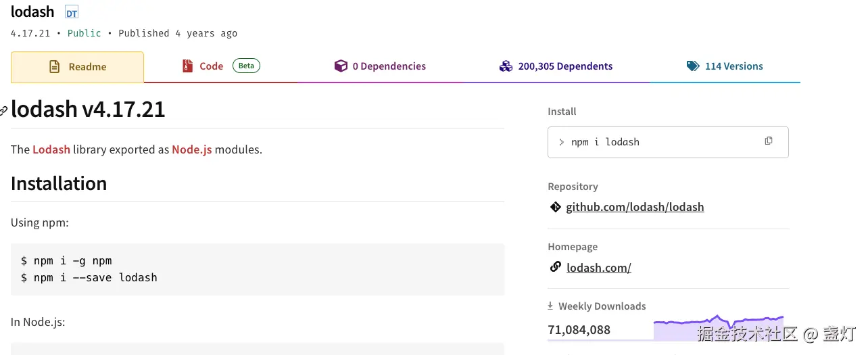This screenshot has width=868, height=355.
Task: Open github.com/lodash/lodash repository link
Action: coord(635,208)
